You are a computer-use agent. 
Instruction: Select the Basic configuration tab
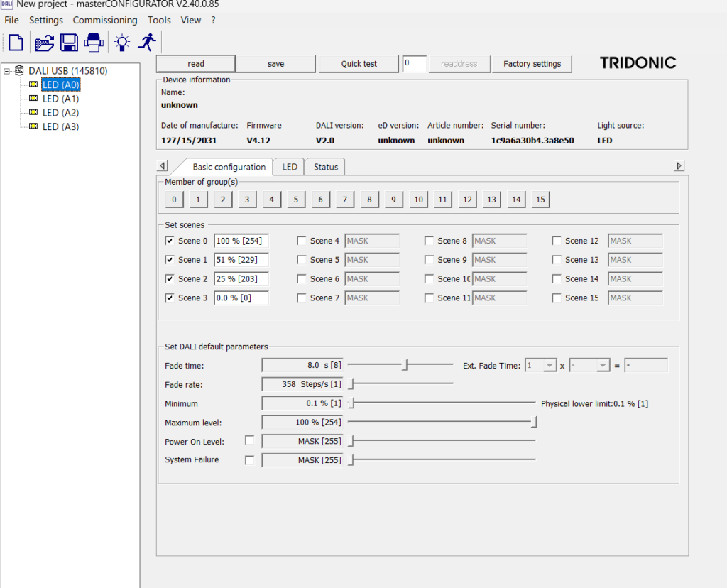pyautogui.click(x=229, y=167)
